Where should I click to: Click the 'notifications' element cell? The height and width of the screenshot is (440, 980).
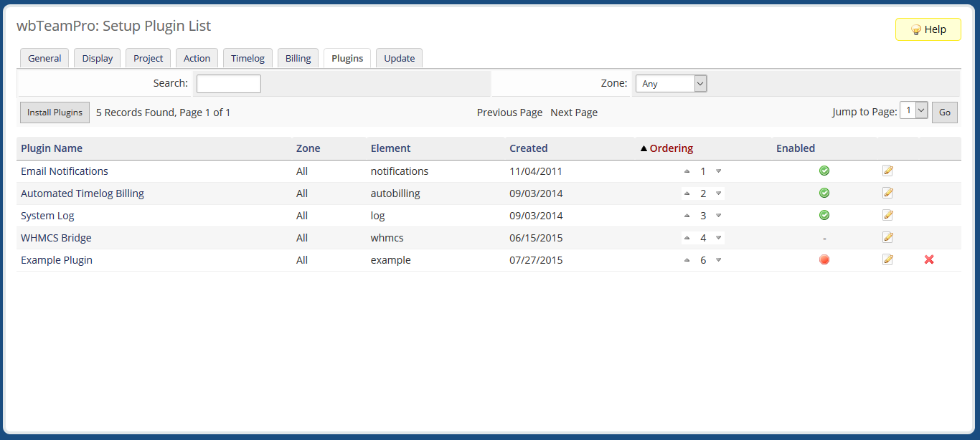pos(400,171)
